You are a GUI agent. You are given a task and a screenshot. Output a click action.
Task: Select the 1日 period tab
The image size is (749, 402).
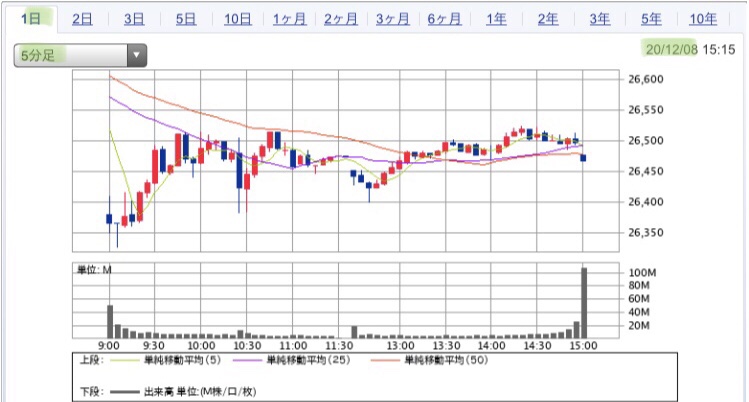click(31, 19)
